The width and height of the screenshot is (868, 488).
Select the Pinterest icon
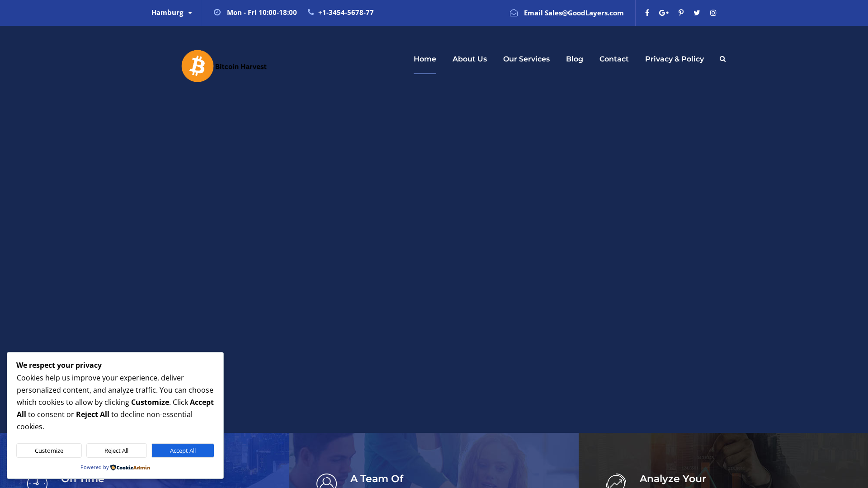click(x=680, y=13)
